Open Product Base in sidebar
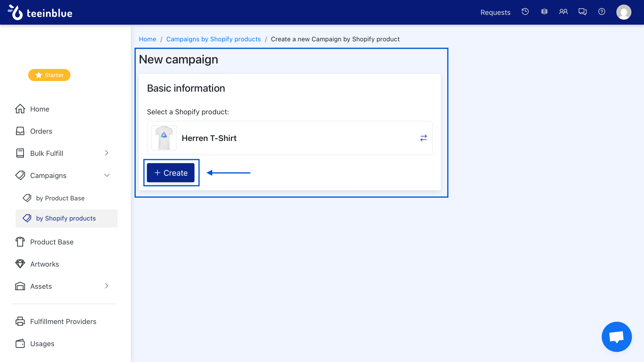 (52, 242)
